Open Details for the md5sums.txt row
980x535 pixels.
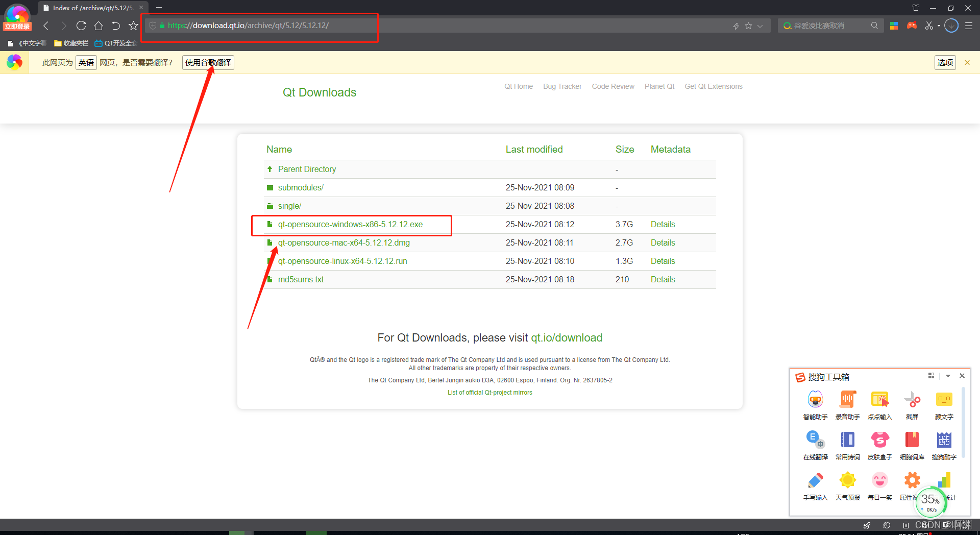point(663,280)
